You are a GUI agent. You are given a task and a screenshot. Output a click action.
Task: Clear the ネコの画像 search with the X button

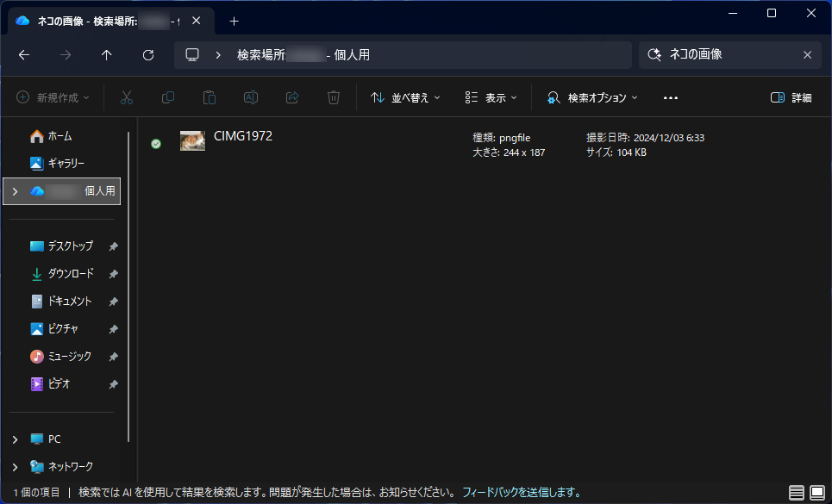807,54
